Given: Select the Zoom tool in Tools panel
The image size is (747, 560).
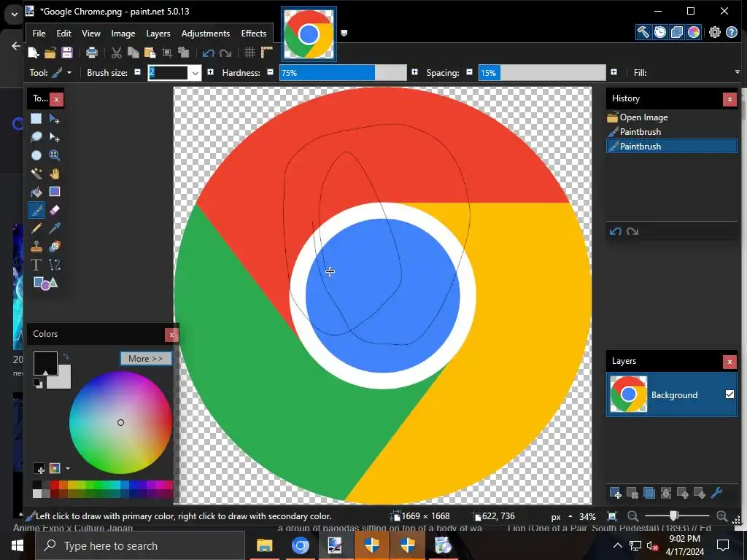Looking at the screenshot, I should (54, 155).
